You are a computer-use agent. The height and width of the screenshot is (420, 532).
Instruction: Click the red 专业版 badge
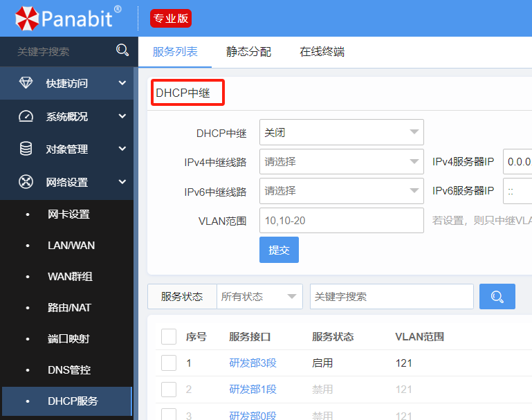click(x=171, y=18)
